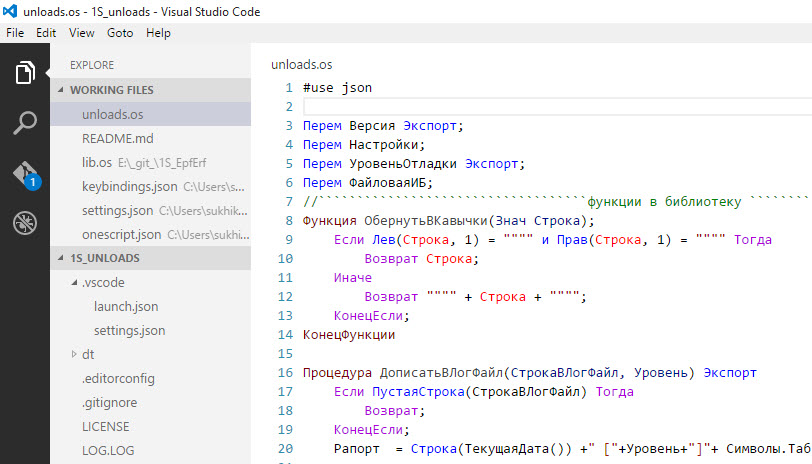
Task: Select unloads.os in working files
Action: coord(151,114)
